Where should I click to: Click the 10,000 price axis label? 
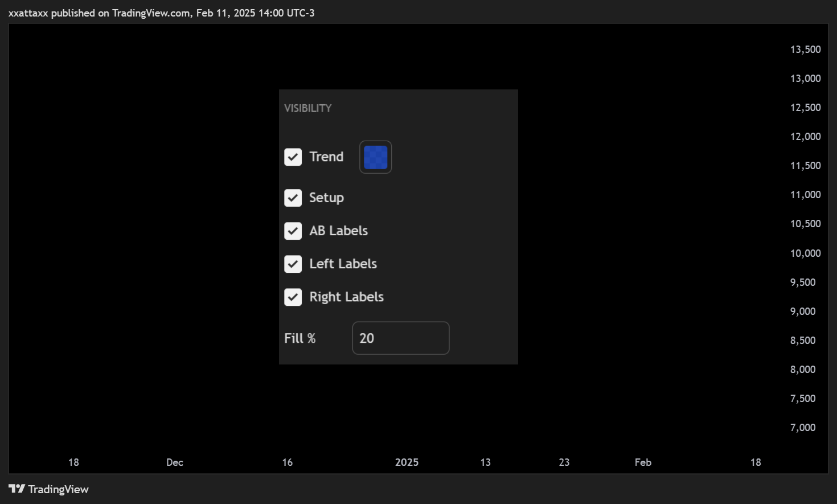(805, 253)
